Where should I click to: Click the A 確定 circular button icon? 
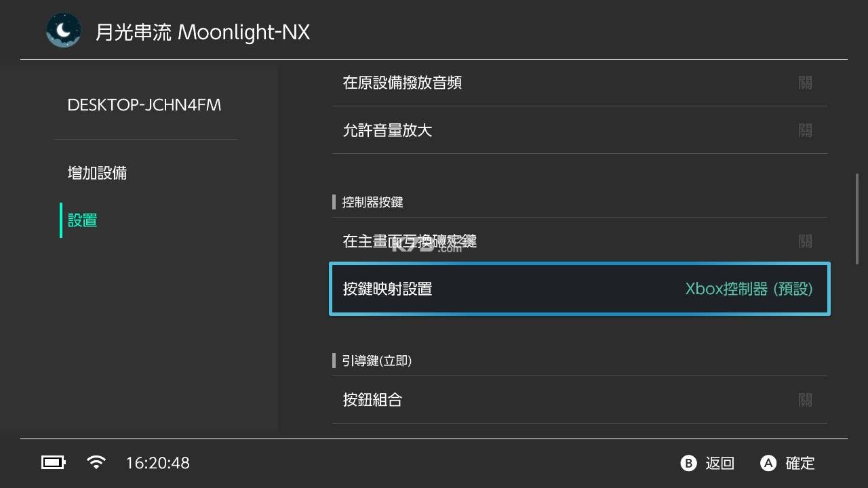click(x=768, y=463)
